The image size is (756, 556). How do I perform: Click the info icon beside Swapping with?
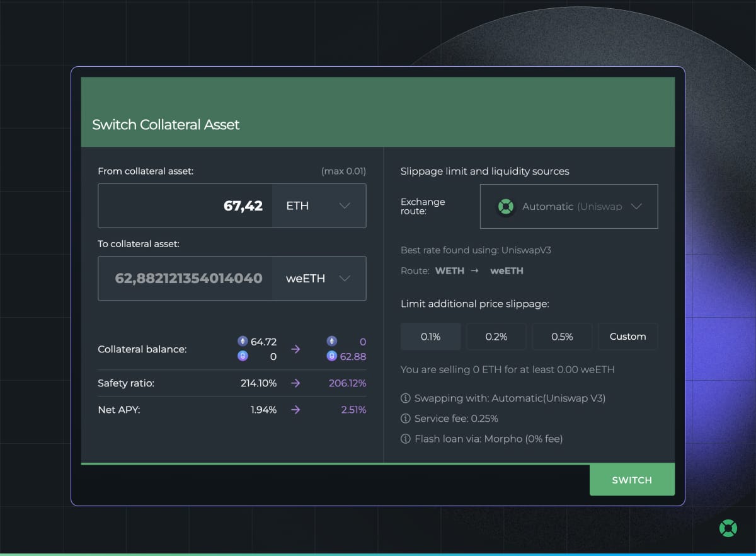tap(406, 398)
